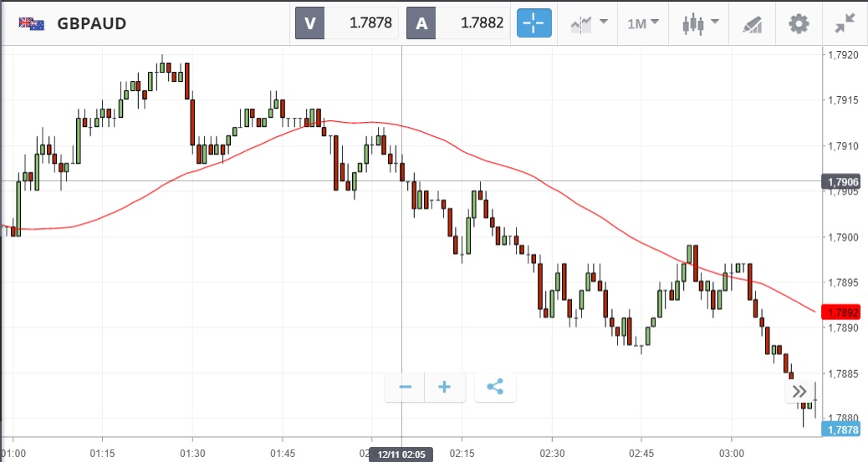Viewport: 868px width, 462px height.
Task: Click the 12/11 02:05 time marker
Action: 402,453
